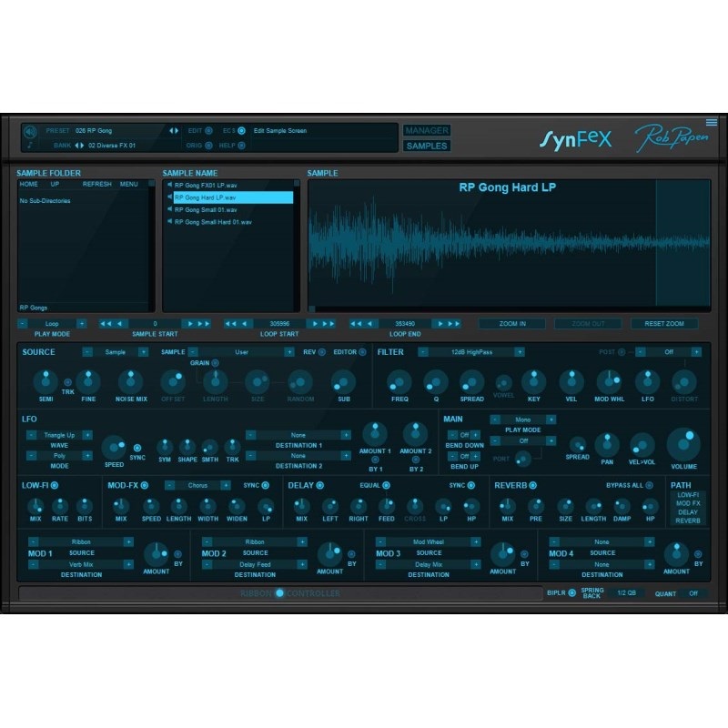Open the Chorus Mod-FX type selector
Image resolution: width=728 pixels, height=728 pixels.
(197, 485)
